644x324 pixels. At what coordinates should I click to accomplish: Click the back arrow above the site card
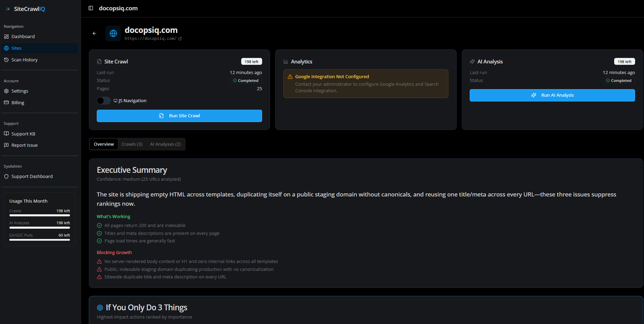coord(94,33)
